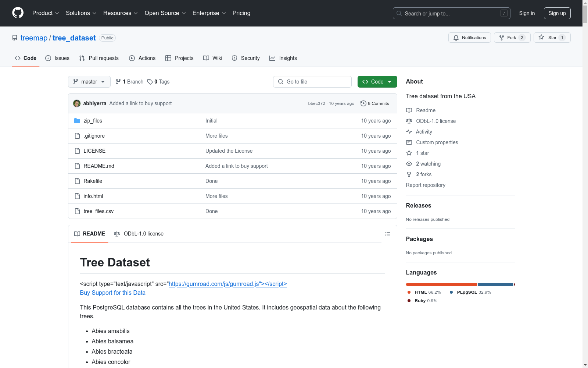The height and width of the screenshot is (368, 588).
Task: Select the ODbL-1.0 license tab
Action: [139, 234]
